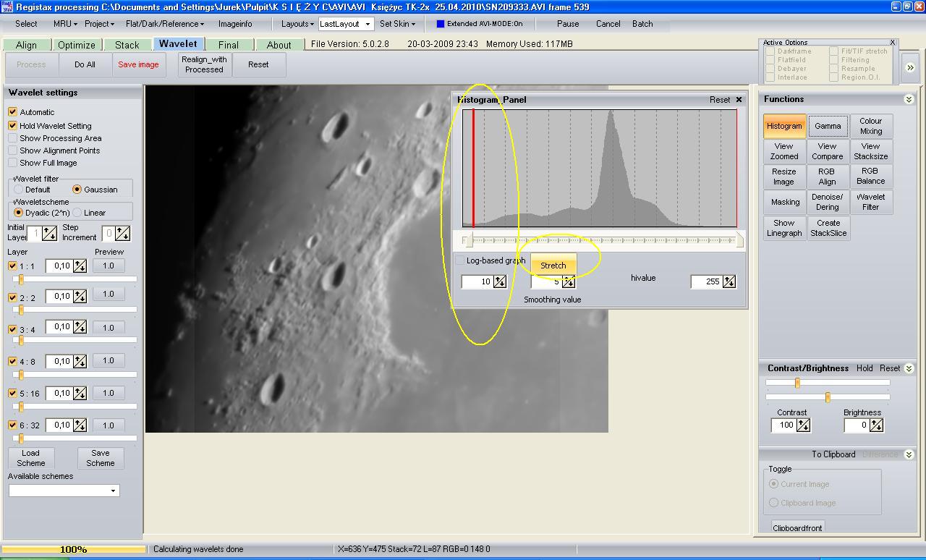Click the Stretch button
Viewport: 926px width, 560px height.
553,266
